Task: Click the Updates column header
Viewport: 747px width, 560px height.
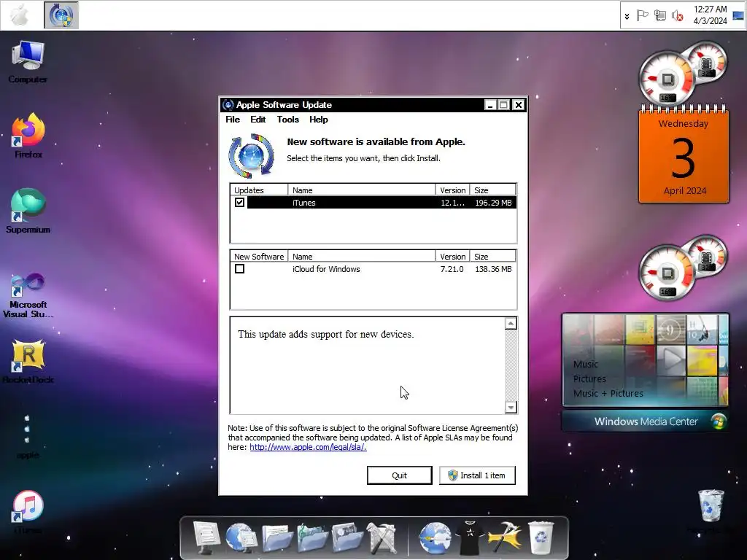Action: pos(259,190)
